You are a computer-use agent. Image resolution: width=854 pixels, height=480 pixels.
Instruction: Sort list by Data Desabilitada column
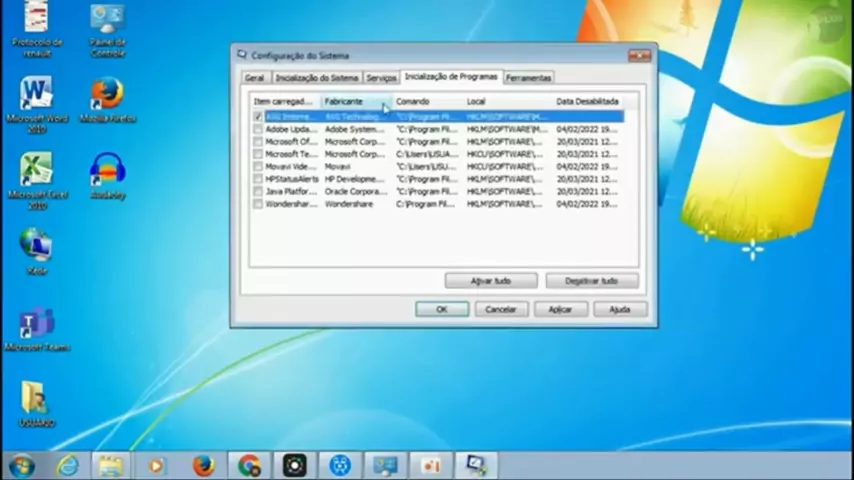point(588,101)
